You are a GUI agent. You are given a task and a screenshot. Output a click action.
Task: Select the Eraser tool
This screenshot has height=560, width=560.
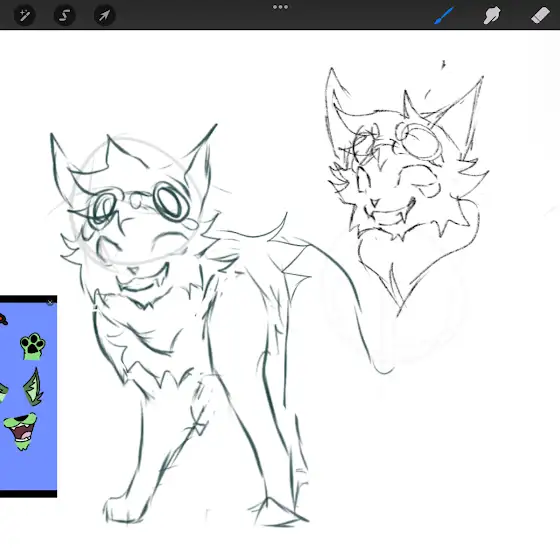pos(540,16)
